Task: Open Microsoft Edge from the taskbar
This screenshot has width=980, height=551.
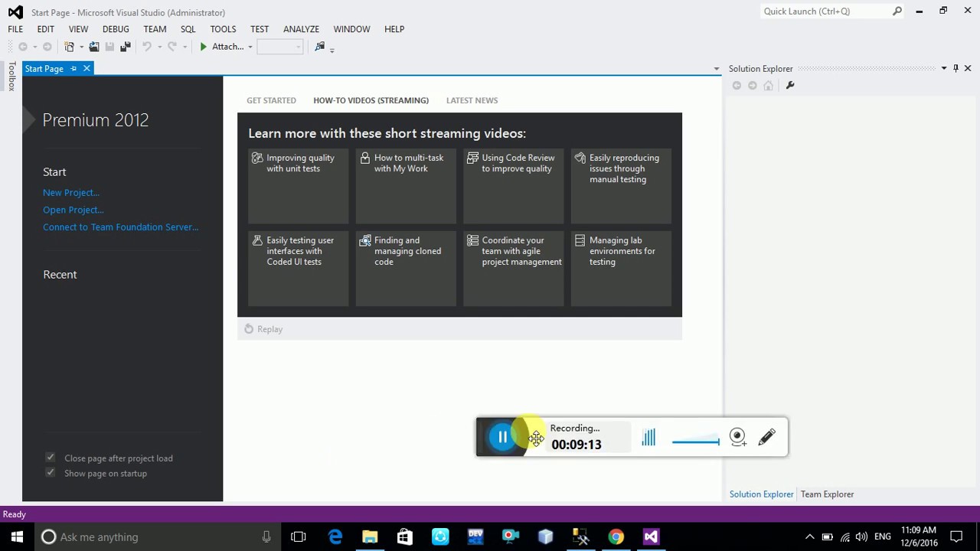Action: [x=335, y=537]
